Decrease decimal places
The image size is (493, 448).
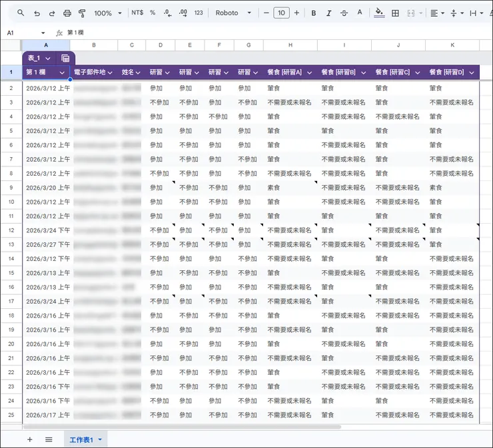(168, 13)
